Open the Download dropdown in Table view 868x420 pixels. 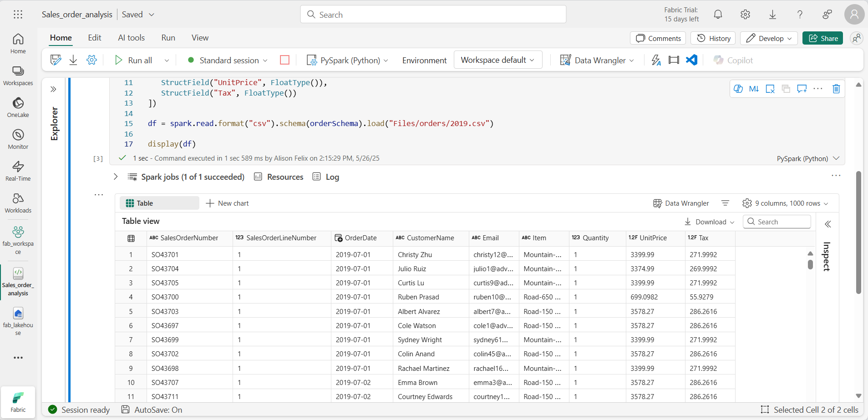point(709,222)
